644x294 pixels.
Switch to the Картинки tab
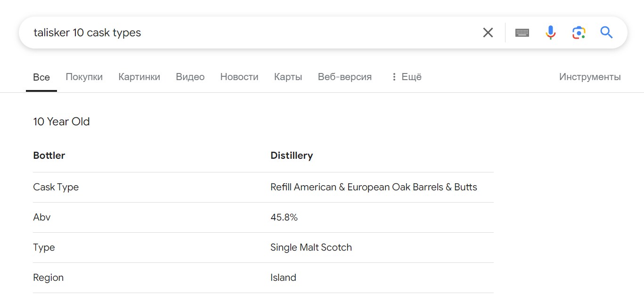coord(139,77)
